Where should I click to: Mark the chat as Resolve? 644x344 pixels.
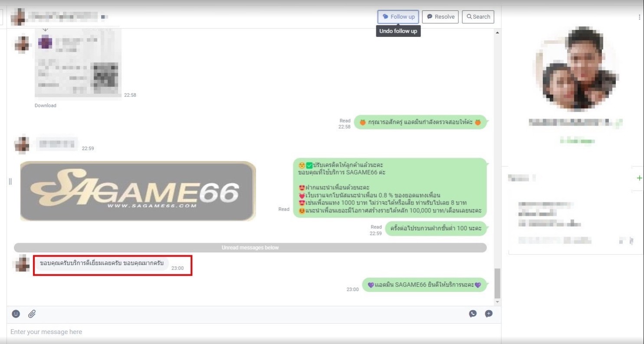(440, 17)
